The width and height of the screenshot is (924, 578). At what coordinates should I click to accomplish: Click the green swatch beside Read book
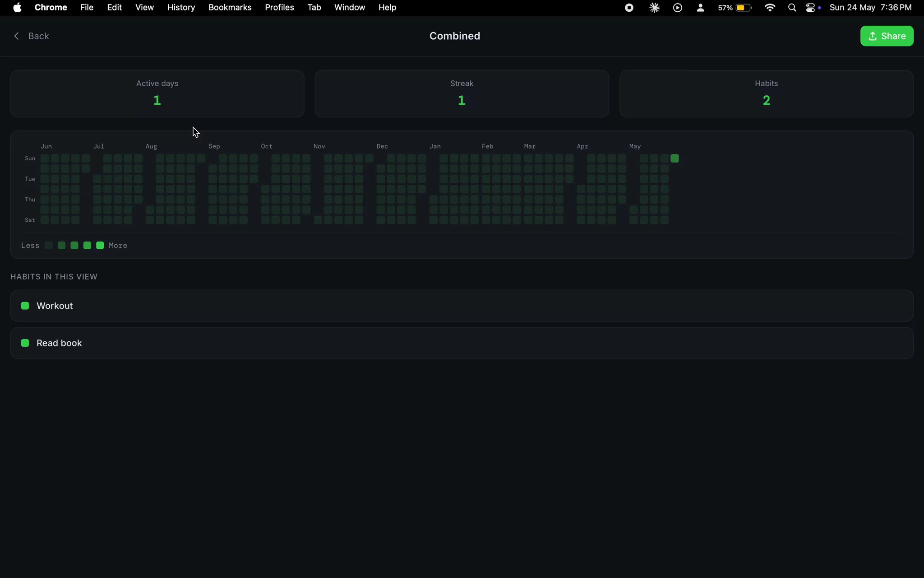(25, 343)
